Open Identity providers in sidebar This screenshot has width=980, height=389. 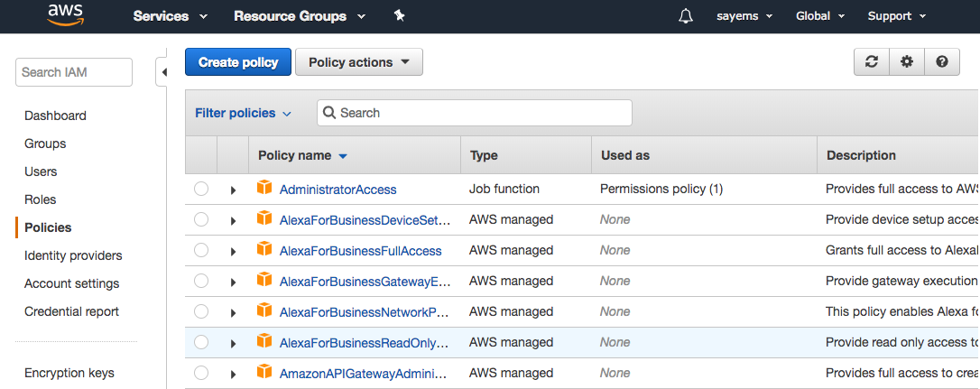tap(73, 255)
